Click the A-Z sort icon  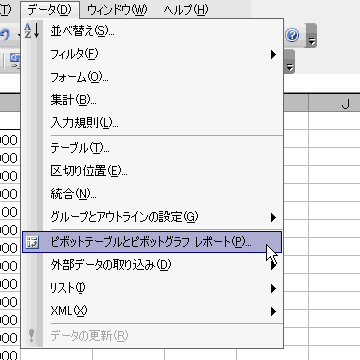[32, 31]
